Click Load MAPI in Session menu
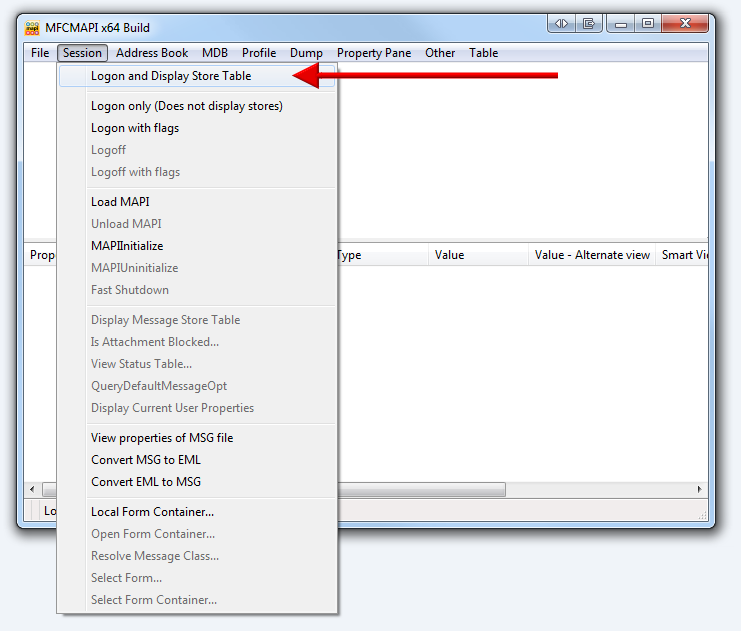Image resolution: width=741 pixels, height=631 pixels. click(x=120, y=202)
